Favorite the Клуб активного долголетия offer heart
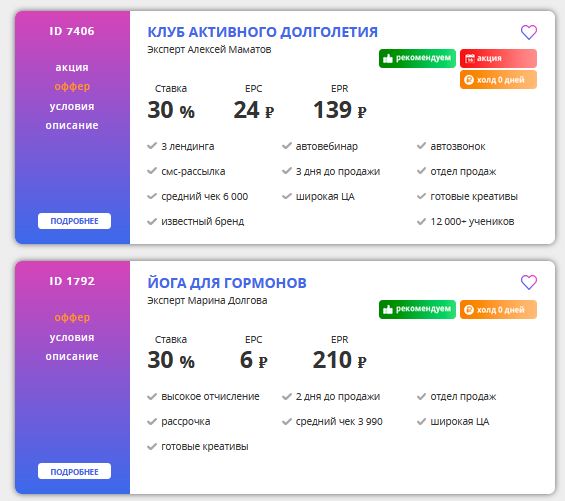565x501 pixels. pyautogui.click(x=529, y=32)
